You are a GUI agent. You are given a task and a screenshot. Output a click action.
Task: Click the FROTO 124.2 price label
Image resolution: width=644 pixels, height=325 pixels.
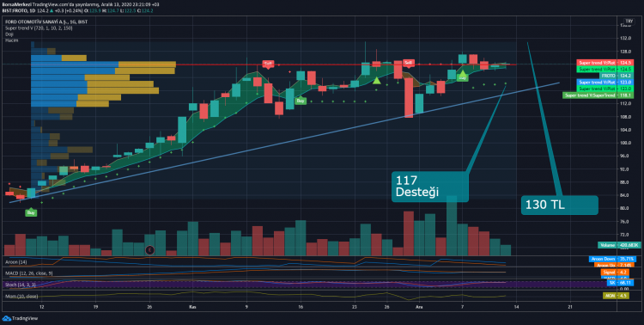coord(617,76)
